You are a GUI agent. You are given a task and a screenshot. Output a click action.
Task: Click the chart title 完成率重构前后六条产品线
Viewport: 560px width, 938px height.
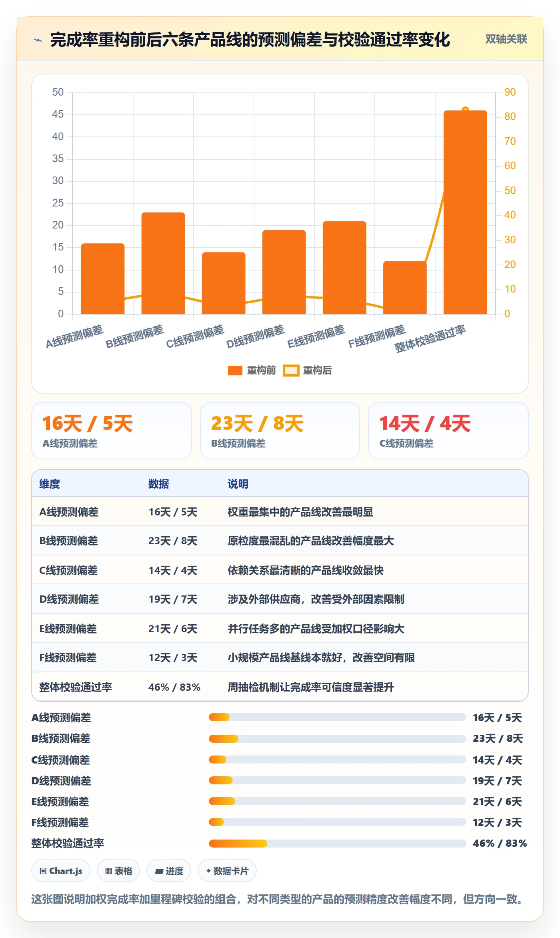point(250,40)
